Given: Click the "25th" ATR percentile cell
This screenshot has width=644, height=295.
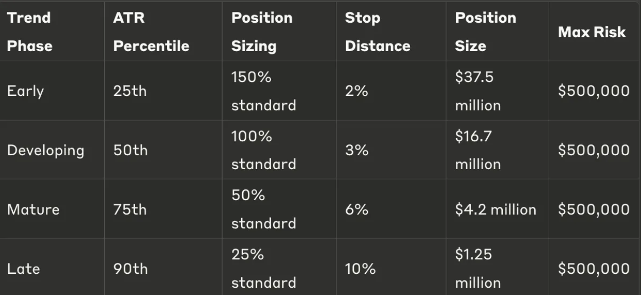Looking at the screenshot, I should [x=130, y=91].
